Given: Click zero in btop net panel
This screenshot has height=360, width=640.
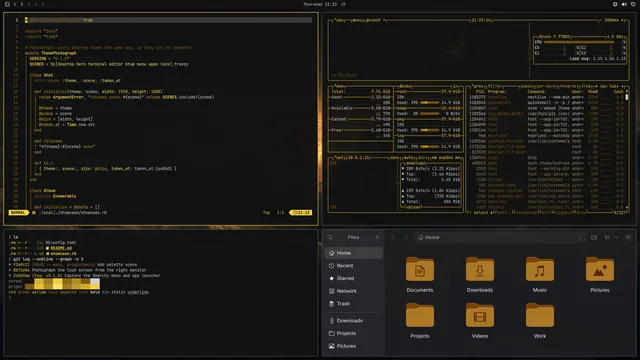Looking at the screenshot, I should [422, 158].
